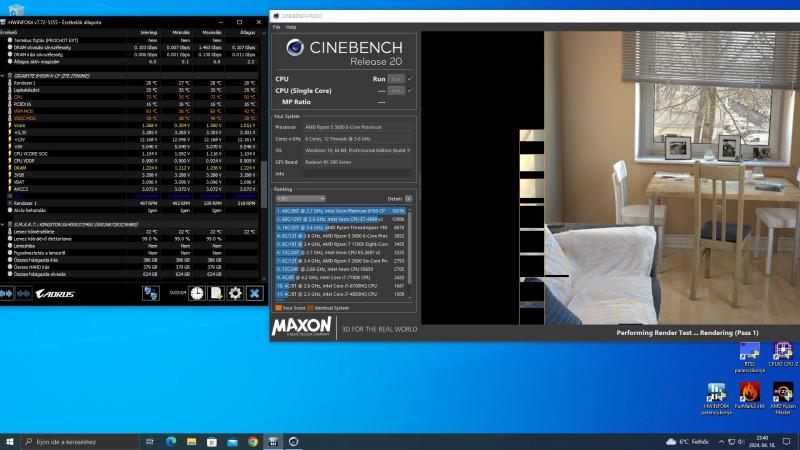Click the Info field in Cinebench
This screenshot has height=450, width=800.
click(358, 174)
